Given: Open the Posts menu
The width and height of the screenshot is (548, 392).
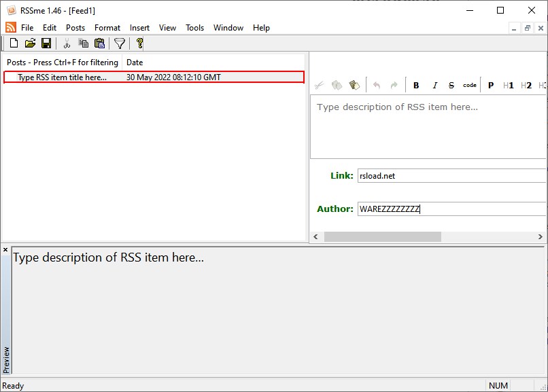Looking at the screenshot, I should [75, 28].
